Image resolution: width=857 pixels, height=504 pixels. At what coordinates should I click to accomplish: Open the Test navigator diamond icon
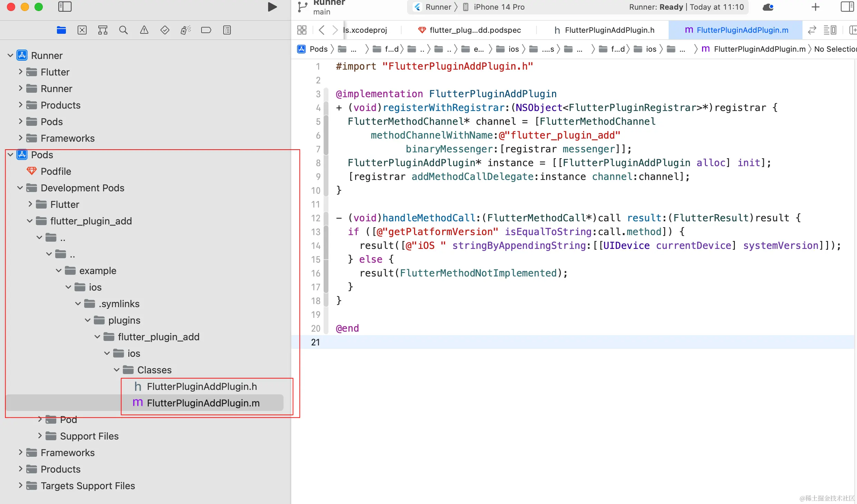165,30
